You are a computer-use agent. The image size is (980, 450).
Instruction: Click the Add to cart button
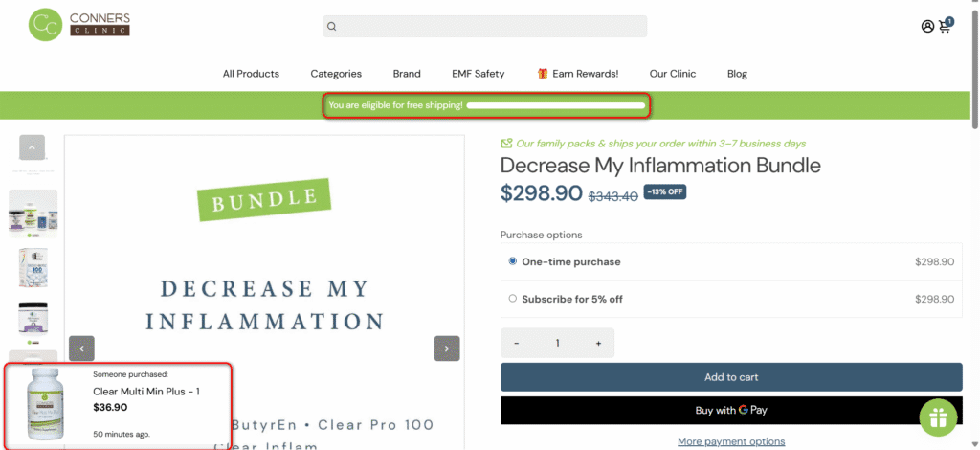[x=731, y=377]
